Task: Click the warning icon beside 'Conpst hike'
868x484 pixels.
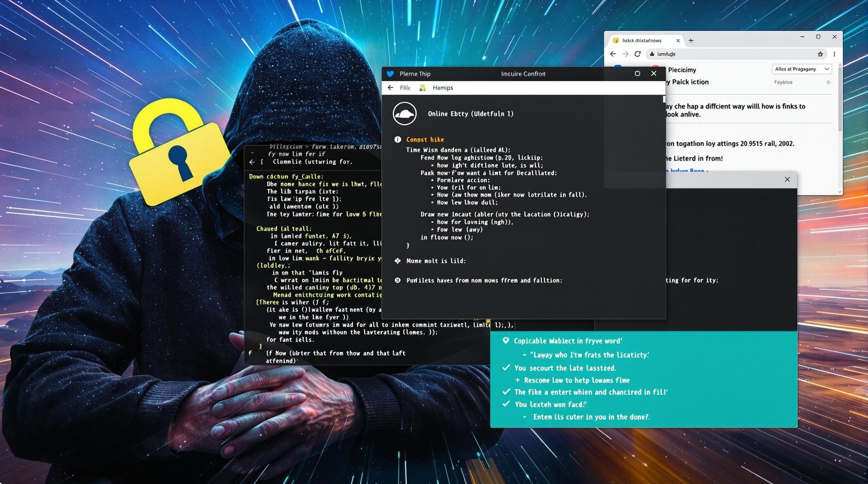Action: click(x=398, y=139)
